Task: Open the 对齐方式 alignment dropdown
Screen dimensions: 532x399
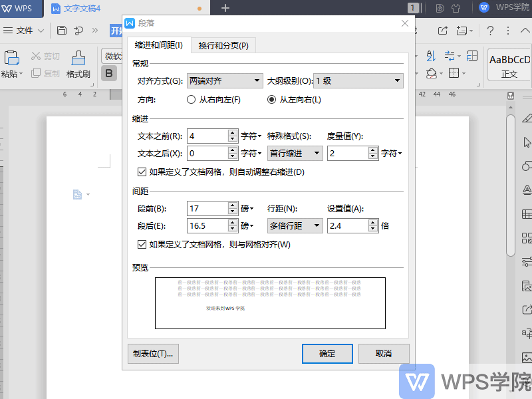Action: point(225,81)
